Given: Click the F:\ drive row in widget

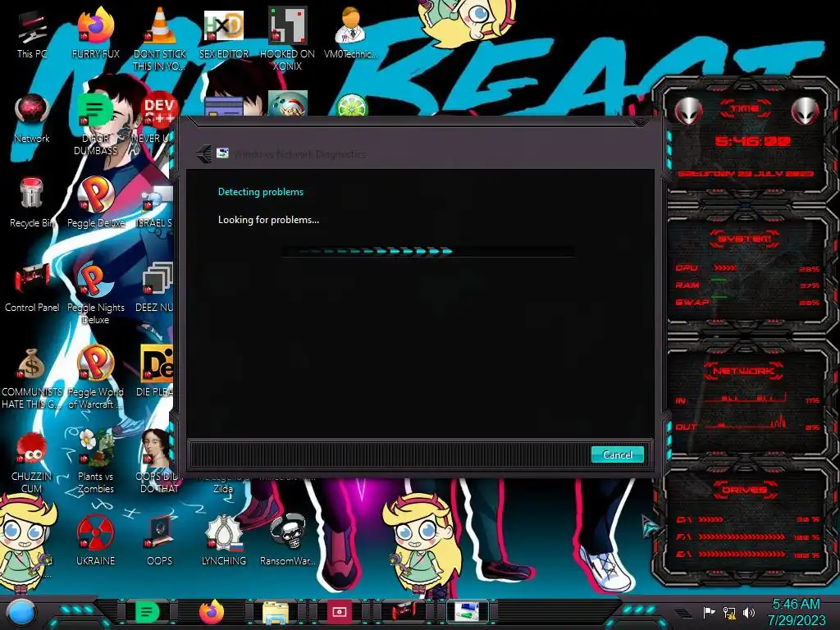Looking at the screenshot, I should click(x=748, y=536).
